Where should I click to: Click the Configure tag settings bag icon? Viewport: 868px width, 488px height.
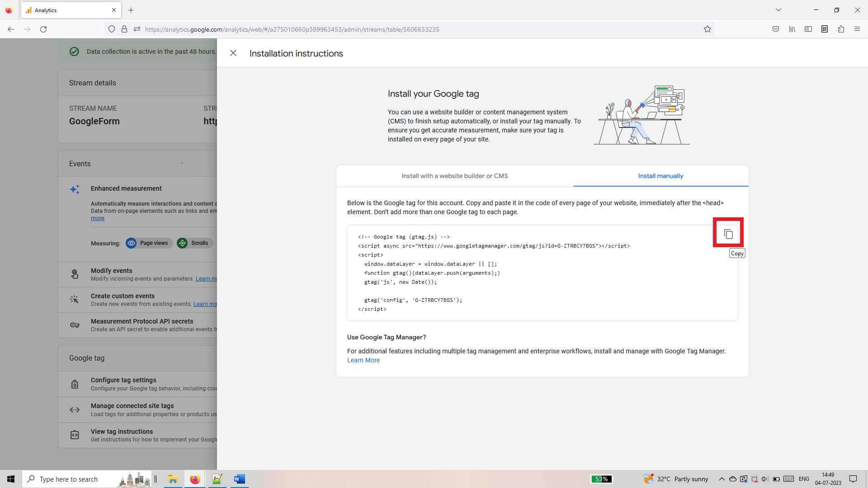[x=75, y=384]
